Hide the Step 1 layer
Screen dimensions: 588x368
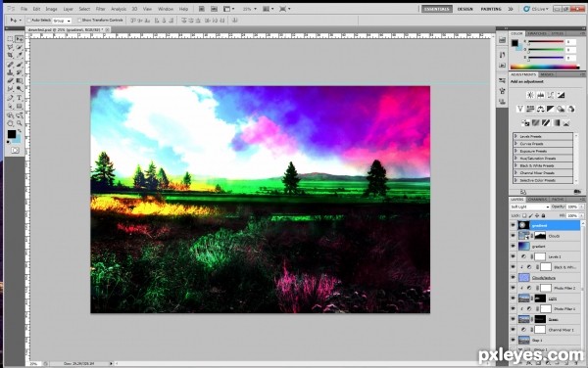(513, 340)
